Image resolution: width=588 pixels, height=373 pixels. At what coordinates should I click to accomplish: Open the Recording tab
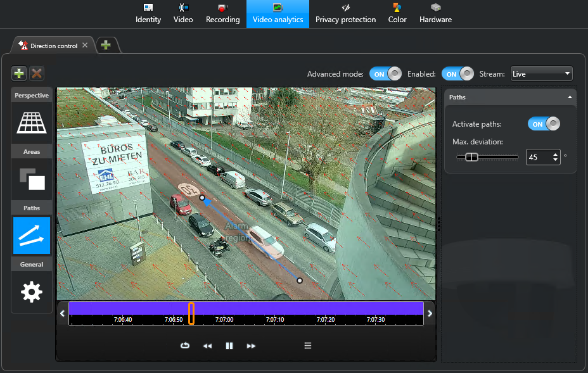coord(222,13)
